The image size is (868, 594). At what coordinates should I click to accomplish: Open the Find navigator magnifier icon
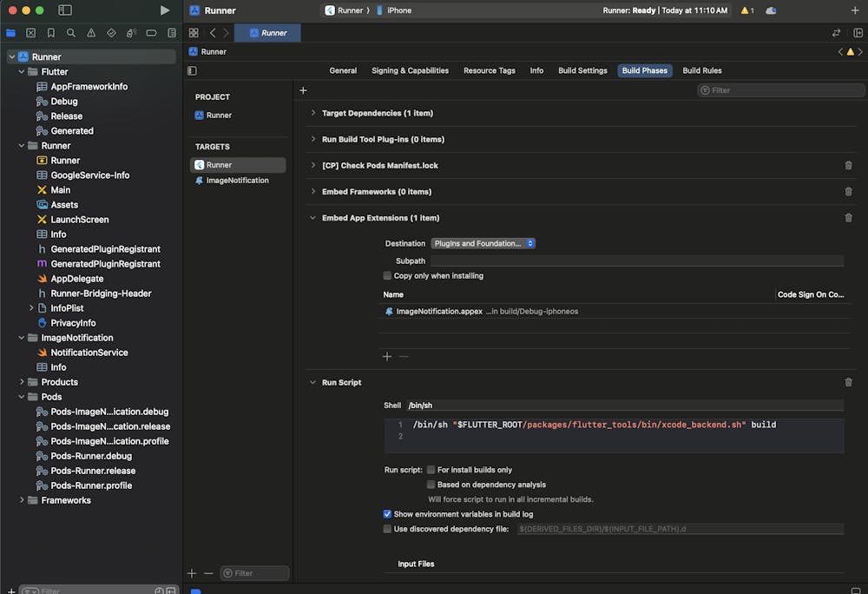coord(71,33)
